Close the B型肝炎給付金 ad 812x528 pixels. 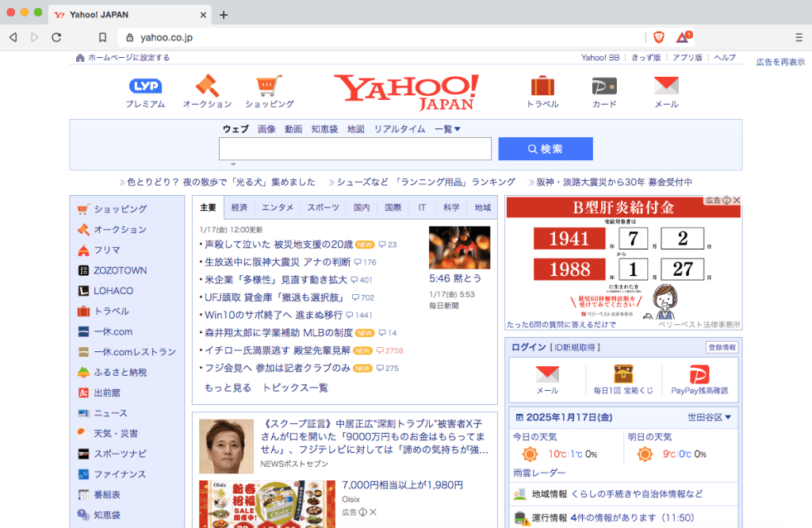[737, 201]
